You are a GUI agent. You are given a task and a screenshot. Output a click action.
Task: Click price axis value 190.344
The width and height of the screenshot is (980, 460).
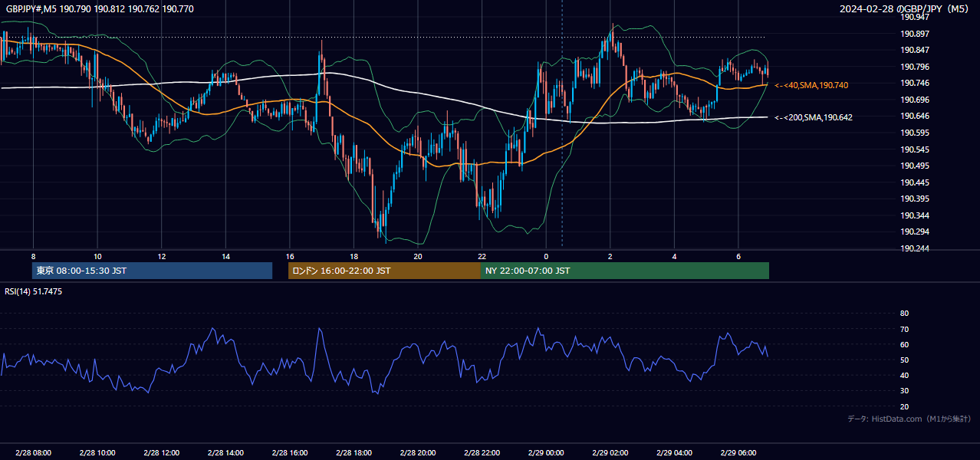coord(916,215)
